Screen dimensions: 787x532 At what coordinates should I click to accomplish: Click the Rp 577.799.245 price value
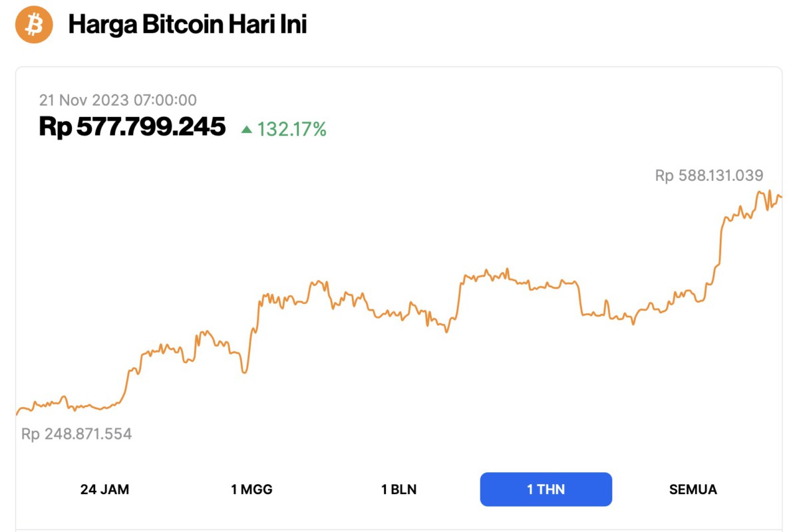(x=132, y=127)
